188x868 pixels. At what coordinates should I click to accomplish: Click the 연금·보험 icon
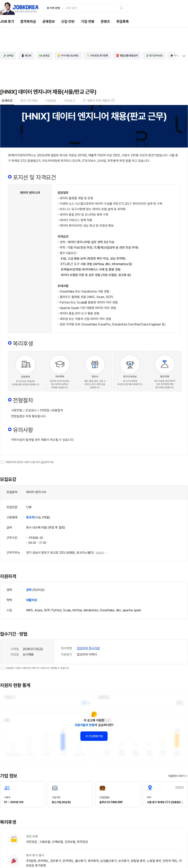pos(14,839)
